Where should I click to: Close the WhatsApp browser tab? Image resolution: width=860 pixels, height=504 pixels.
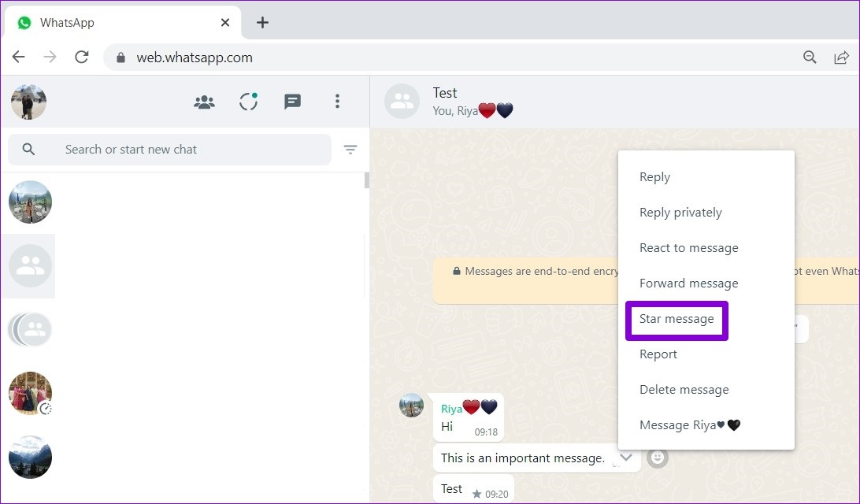click(225, 23)
